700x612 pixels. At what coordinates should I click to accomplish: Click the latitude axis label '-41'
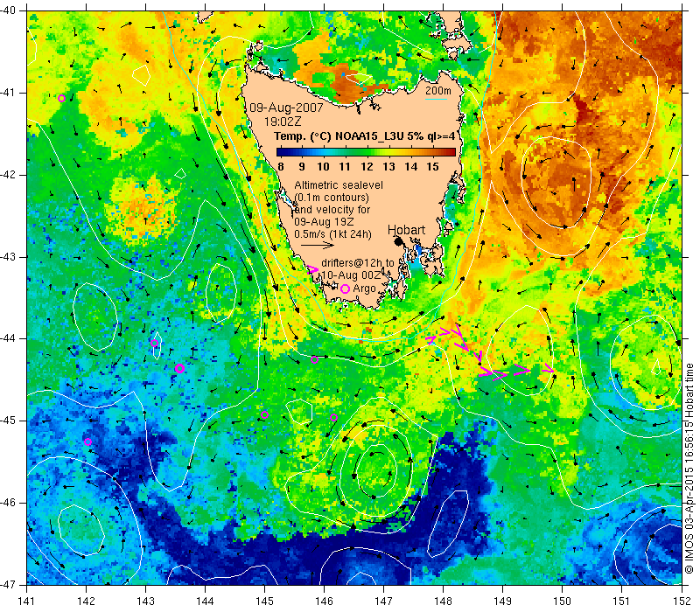[x=8, y=93]
